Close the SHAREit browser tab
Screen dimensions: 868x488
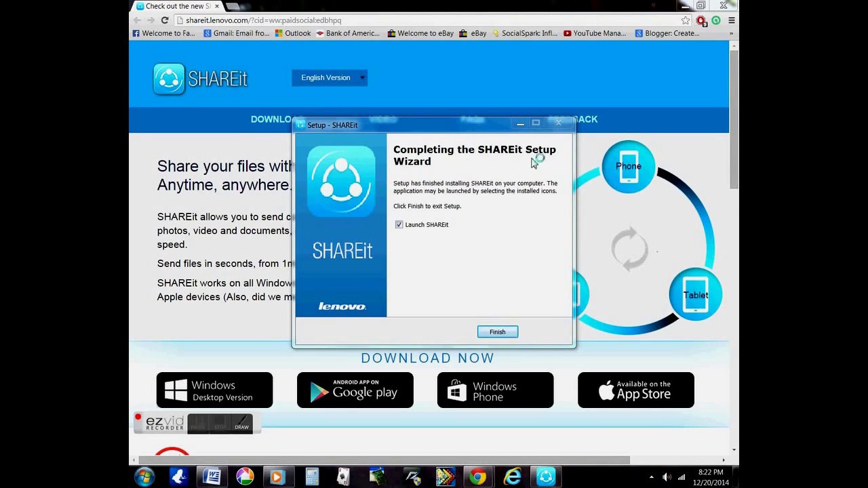click(216, 6)
